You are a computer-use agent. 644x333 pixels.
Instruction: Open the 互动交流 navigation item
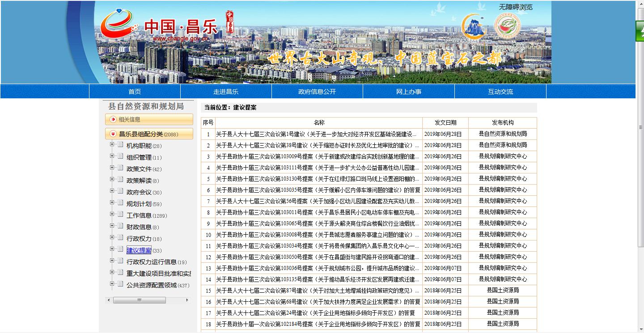500,92
